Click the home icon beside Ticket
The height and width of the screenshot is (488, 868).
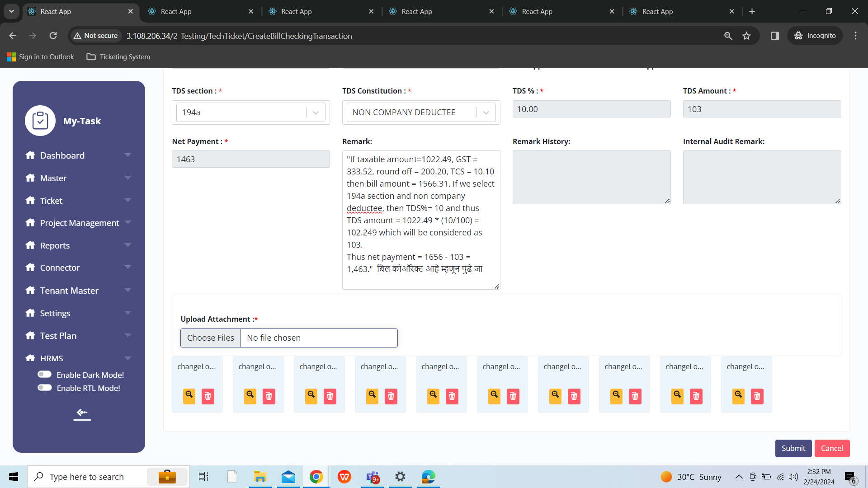pyautogui.click(x=30, y=201)
